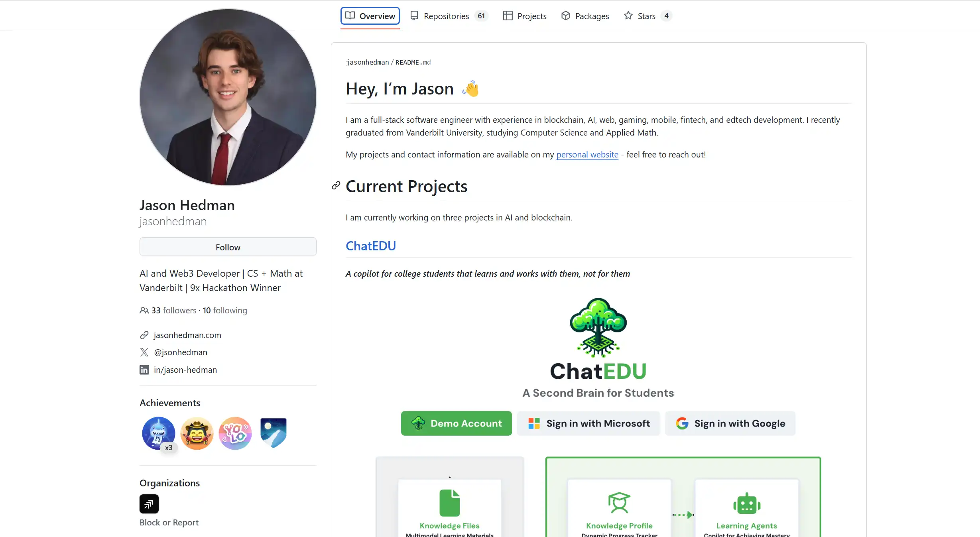
Task: Click the ChatEDU tree logo image
Action: pyautogui.click(x=598, y=328)
